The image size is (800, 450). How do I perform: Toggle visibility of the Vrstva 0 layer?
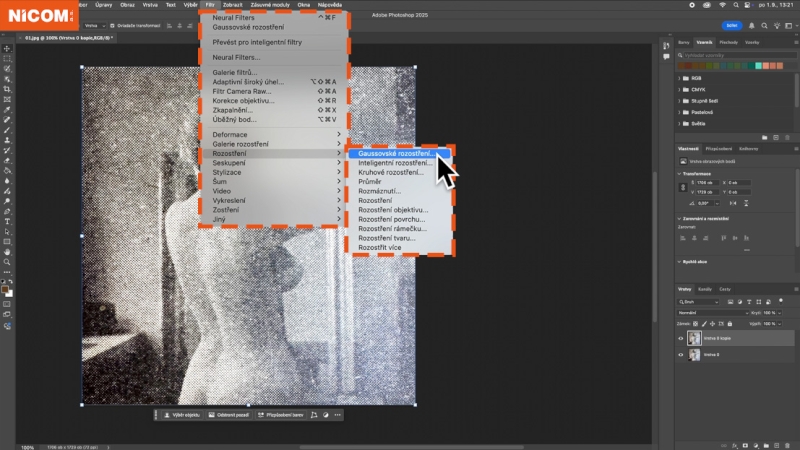682,355
